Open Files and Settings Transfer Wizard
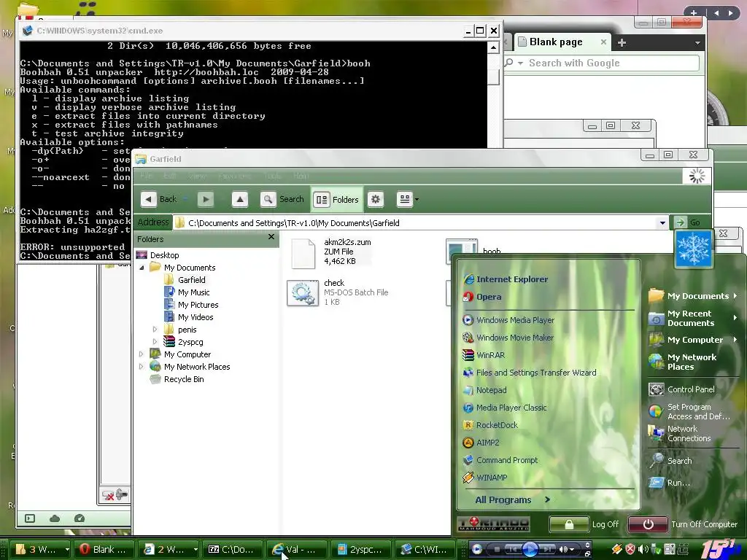 (530, 373)
